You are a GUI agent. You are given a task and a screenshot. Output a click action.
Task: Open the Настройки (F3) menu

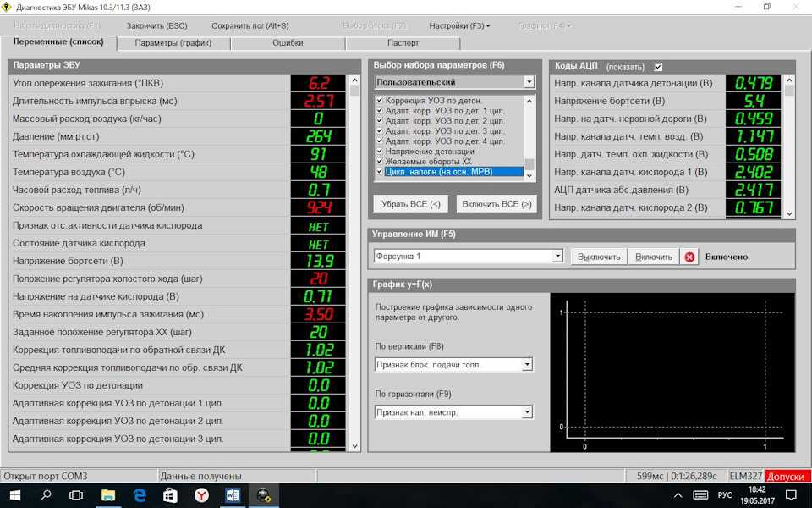coord(459,25)
